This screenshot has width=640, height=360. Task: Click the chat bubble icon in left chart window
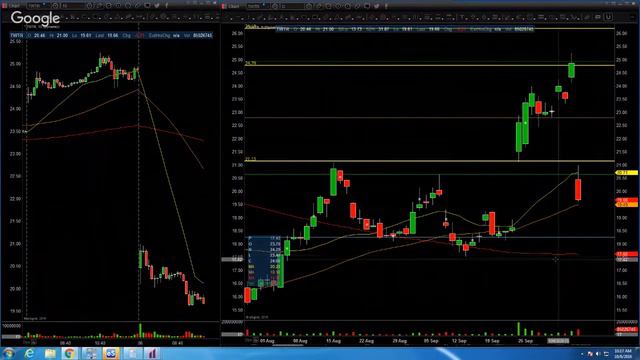click(147, 6)
